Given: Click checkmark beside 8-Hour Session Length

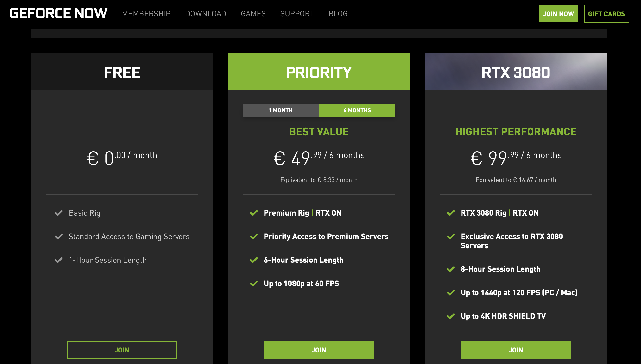Looking at the screenshot, I should click(451, 269).
